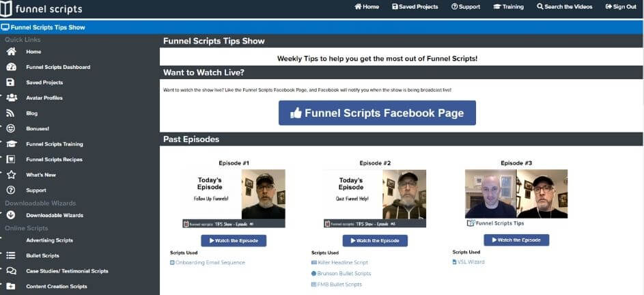This screenshot has width=644, height=295.
Task: Open the Brunson Bullet Scripts link
Action: pyautogui.click(x=341, y=274)
